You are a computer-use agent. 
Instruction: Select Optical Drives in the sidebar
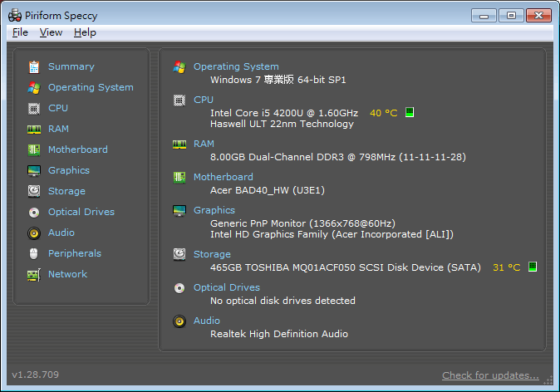81,212
